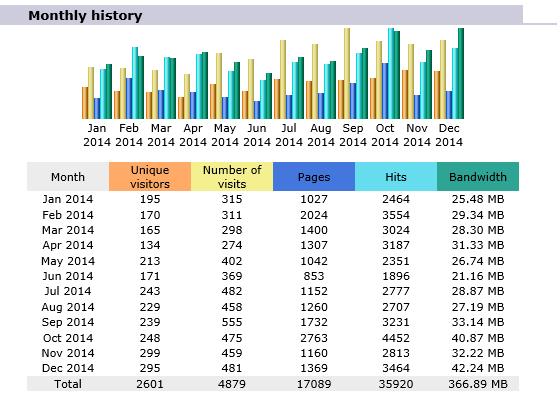Viewport: 557px width, 400px height.
Task: Click the May 2014 row label
Action: point(68,261)
